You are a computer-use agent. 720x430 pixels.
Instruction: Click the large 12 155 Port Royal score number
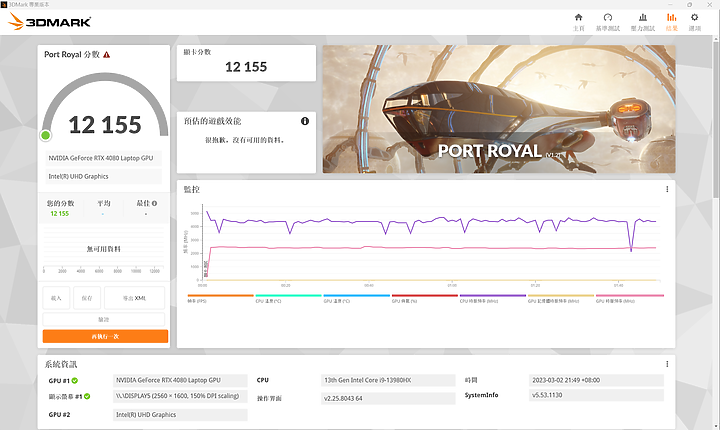point(105,124)
